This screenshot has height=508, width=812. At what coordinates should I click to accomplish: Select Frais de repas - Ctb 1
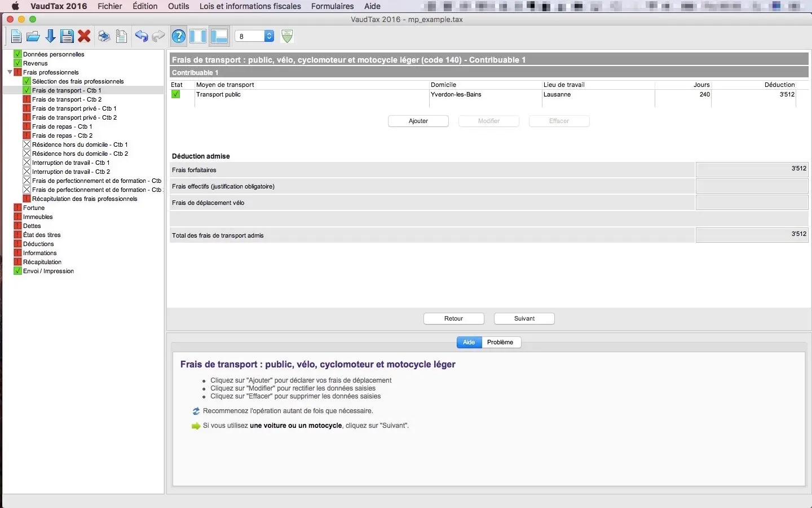coord(62,126)
